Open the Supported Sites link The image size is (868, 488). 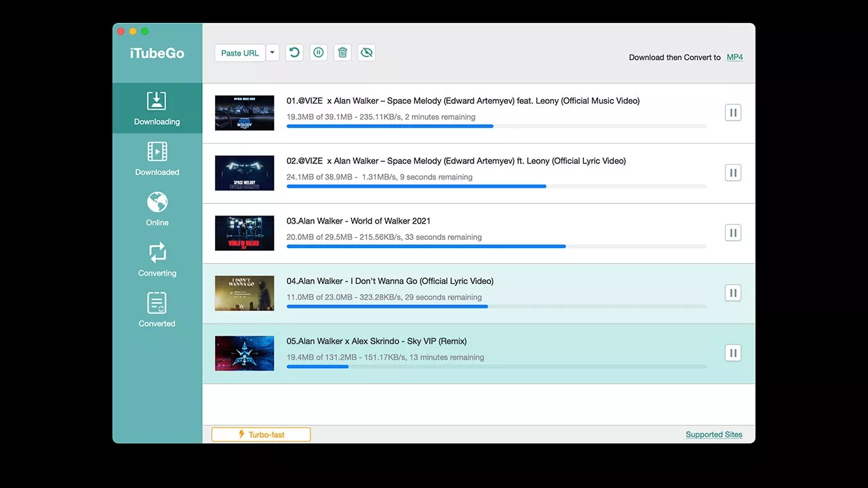(713, 434)
